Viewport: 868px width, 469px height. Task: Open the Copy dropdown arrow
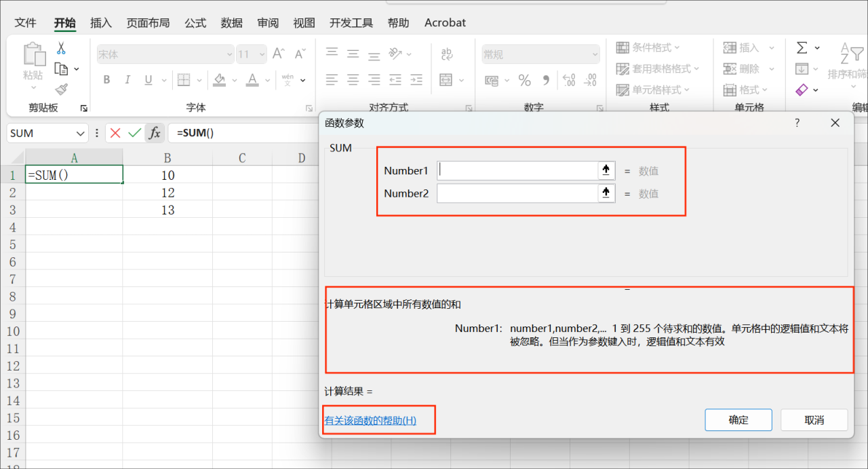(x=76, y=69)
